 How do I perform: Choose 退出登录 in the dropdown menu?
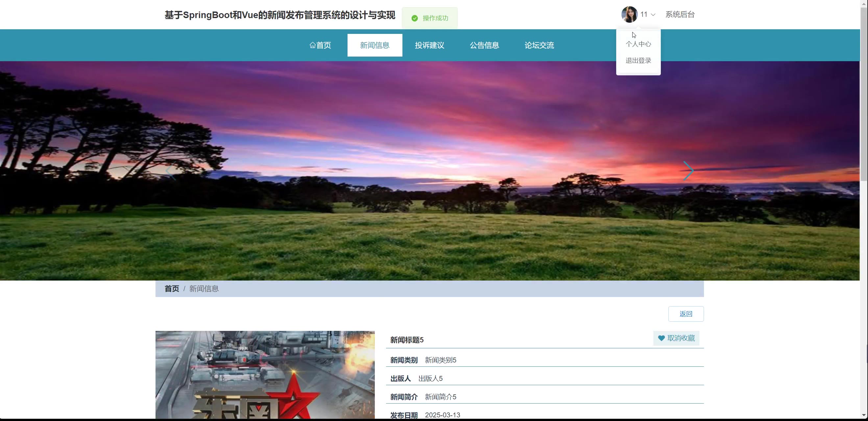(x=638, y=61)
